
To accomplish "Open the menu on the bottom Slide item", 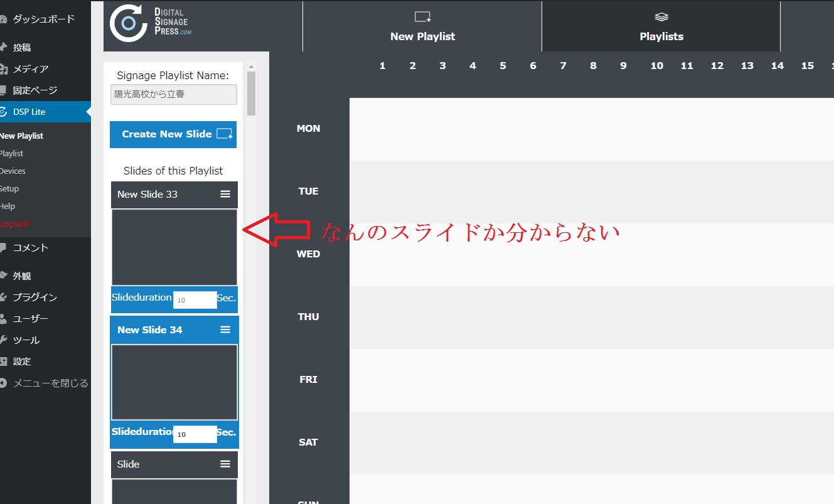I will tap(226, 464).
